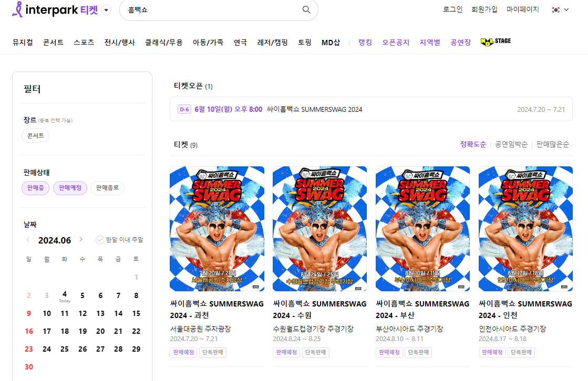
Task: Go to 마이페이지
Action: pyautogui.click(x=522, y=9)
